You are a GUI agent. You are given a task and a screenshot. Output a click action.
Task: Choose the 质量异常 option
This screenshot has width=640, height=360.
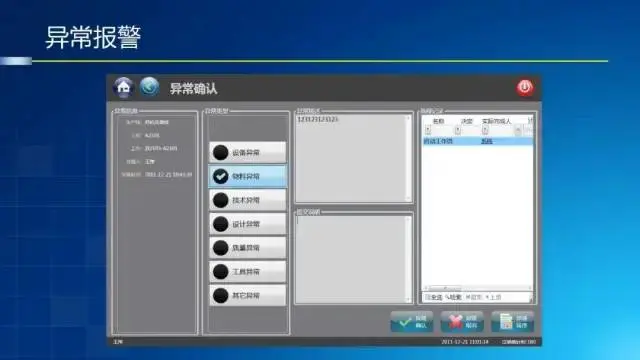coord(247,248)
